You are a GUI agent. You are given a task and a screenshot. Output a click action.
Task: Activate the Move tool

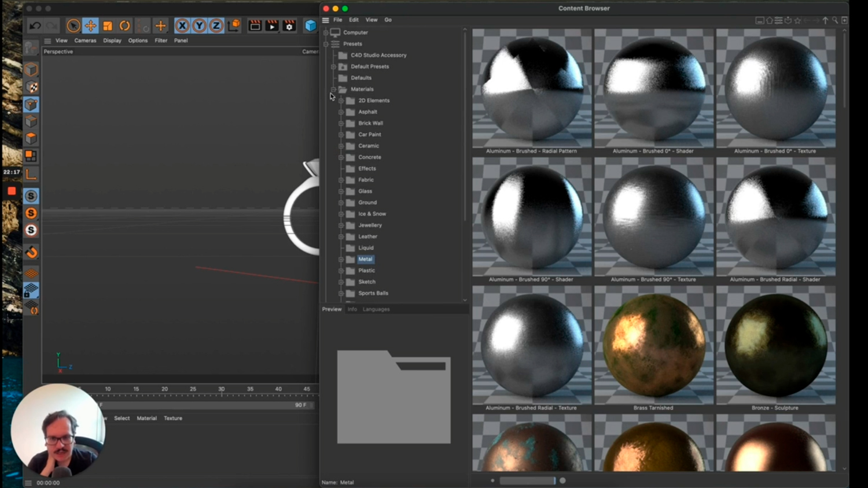click(x=90, y=25)
